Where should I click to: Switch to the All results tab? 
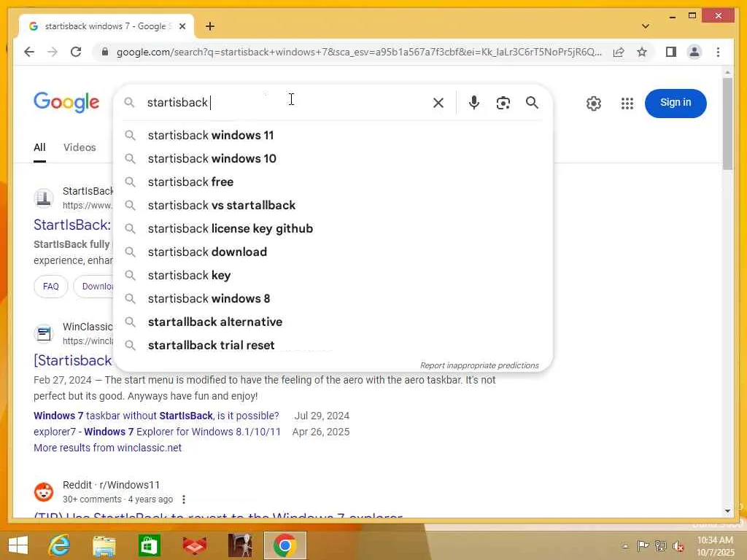39,147
